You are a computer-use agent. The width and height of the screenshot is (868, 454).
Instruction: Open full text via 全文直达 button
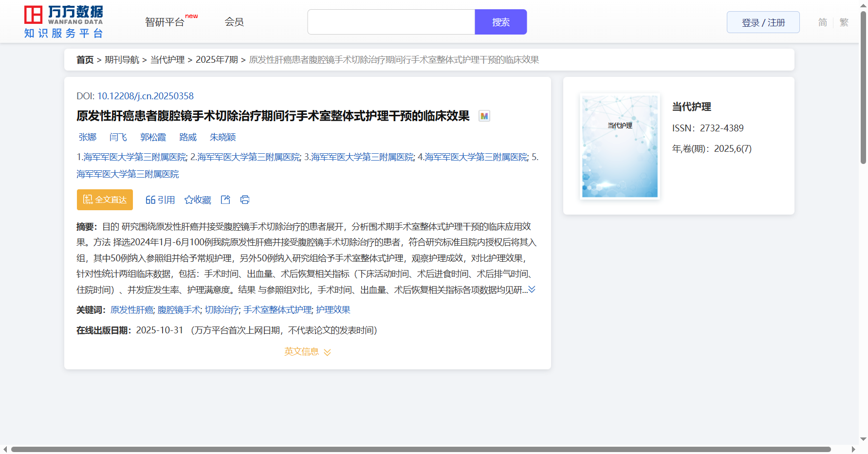click(x=105, y=200)
